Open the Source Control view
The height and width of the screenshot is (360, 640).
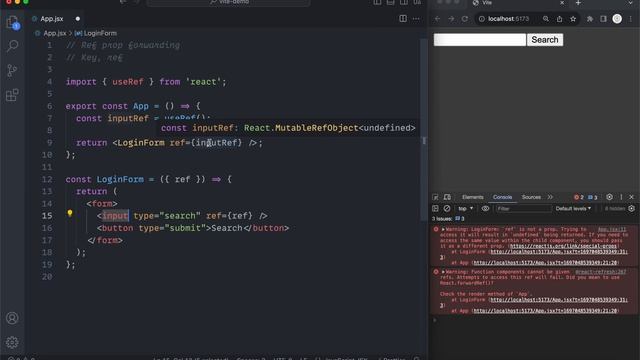[x=12, y=71]
